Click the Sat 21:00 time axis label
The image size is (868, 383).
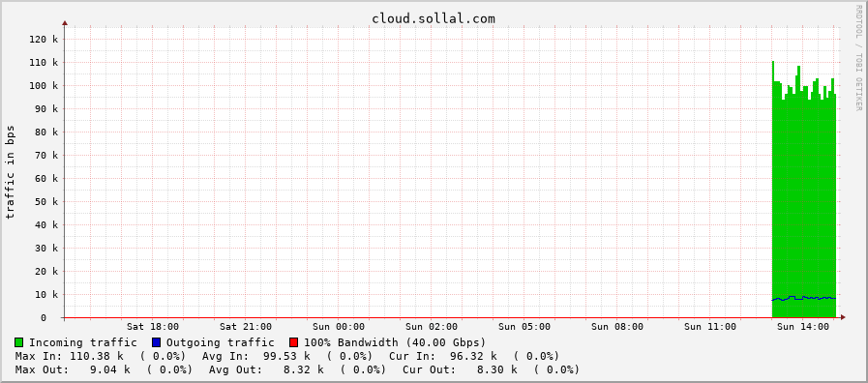click(246, 327)
